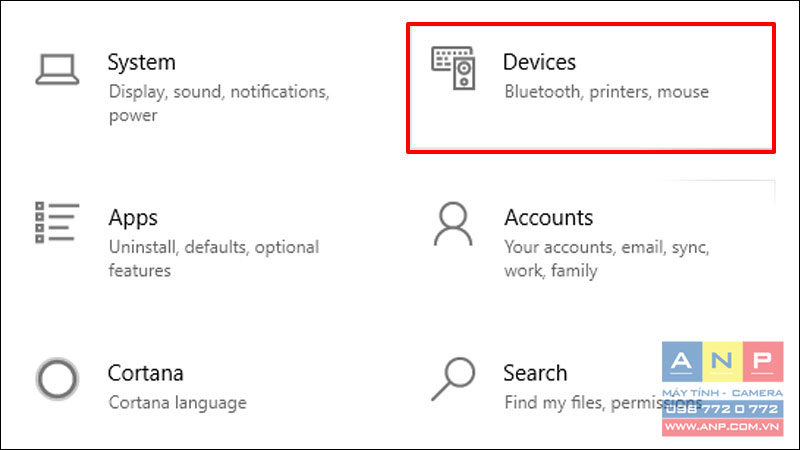Open the System settings heading
The width and height of the screenshot is (800, 450).
pos(141,63)
